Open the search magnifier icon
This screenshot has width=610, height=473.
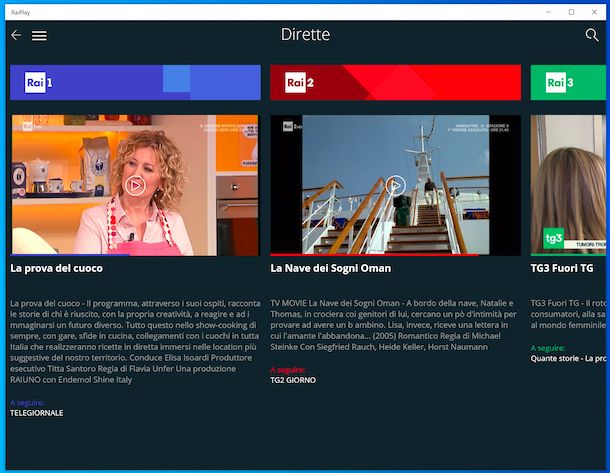(592, 35)
